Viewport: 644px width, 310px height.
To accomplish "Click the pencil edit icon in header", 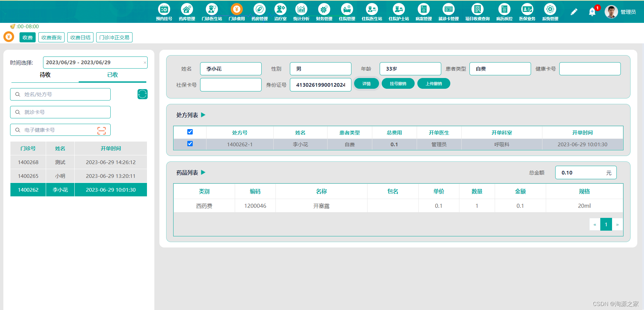I will click(574, 12).
